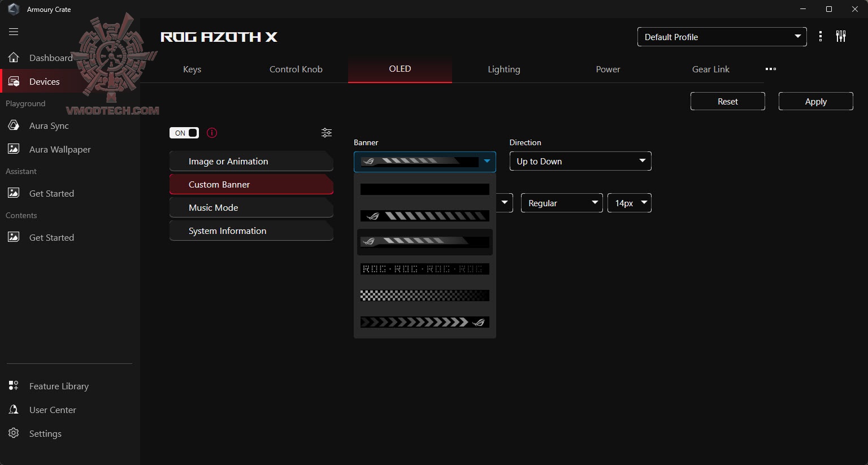This screenshot has width=868, height=465.
Task: Open Aura Sync in the sidebar
Action: [x=49, y=125]
